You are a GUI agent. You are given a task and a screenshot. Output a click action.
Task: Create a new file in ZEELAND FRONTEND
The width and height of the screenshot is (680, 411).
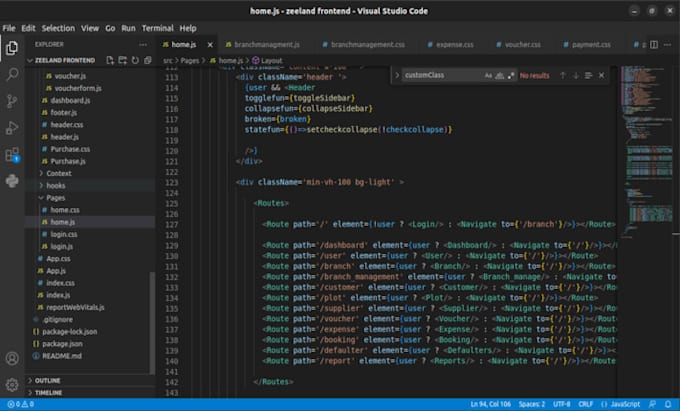click(x=110, y=60)
